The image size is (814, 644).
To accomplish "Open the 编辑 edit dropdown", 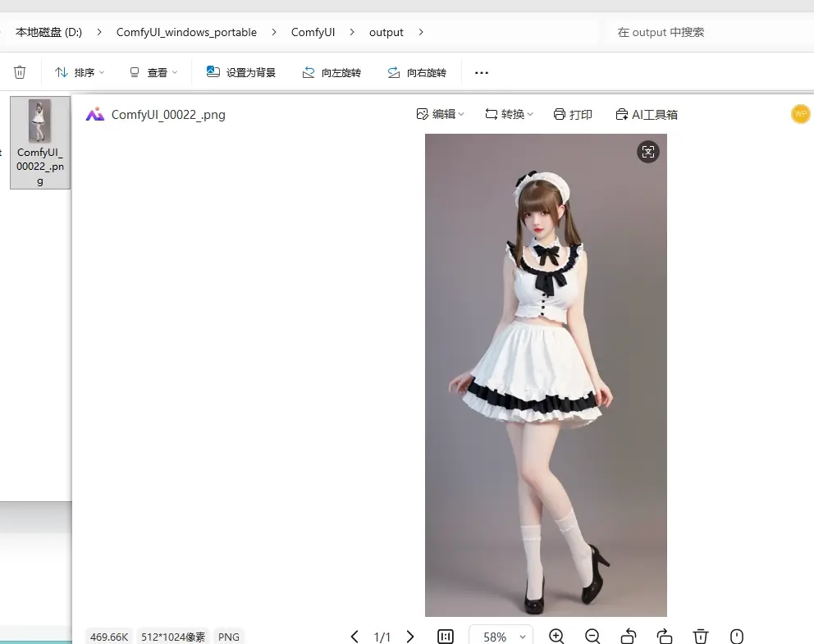I will click(440, 114).
